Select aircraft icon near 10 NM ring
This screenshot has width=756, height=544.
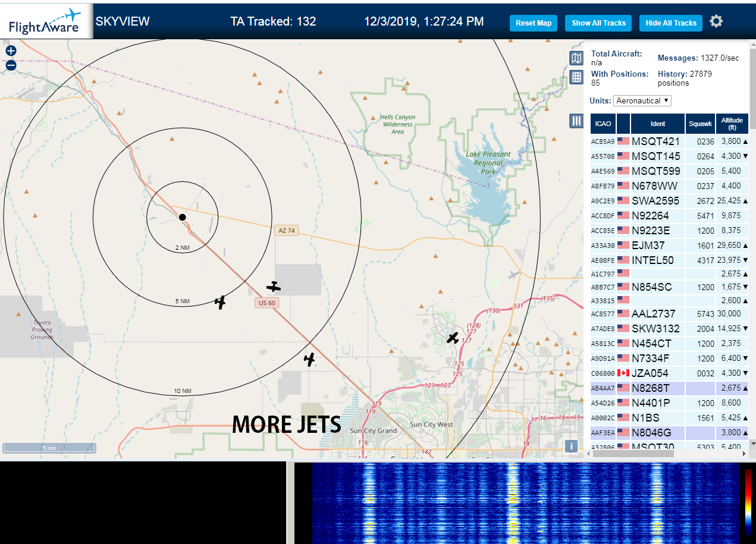[309, 359]
